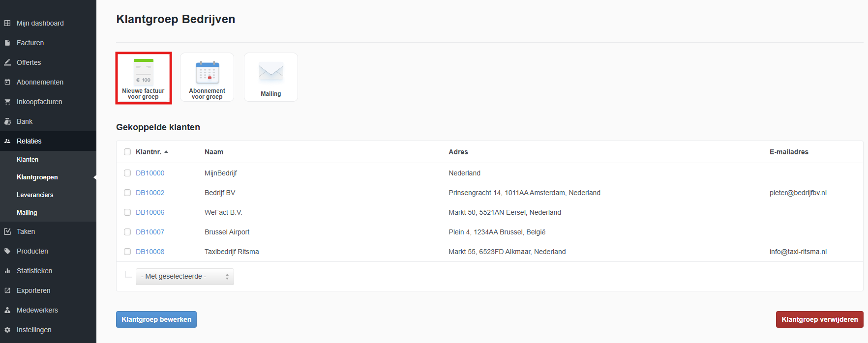
Task: Click the Bank icon in sidebar
Action: (7, 121)
